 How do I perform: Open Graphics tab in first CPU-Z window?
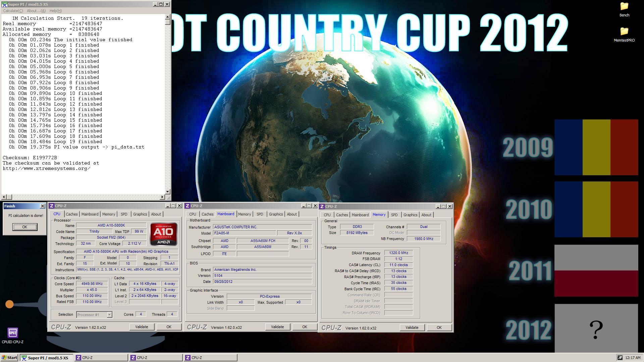pyautogui.click(x=140, y=214)
